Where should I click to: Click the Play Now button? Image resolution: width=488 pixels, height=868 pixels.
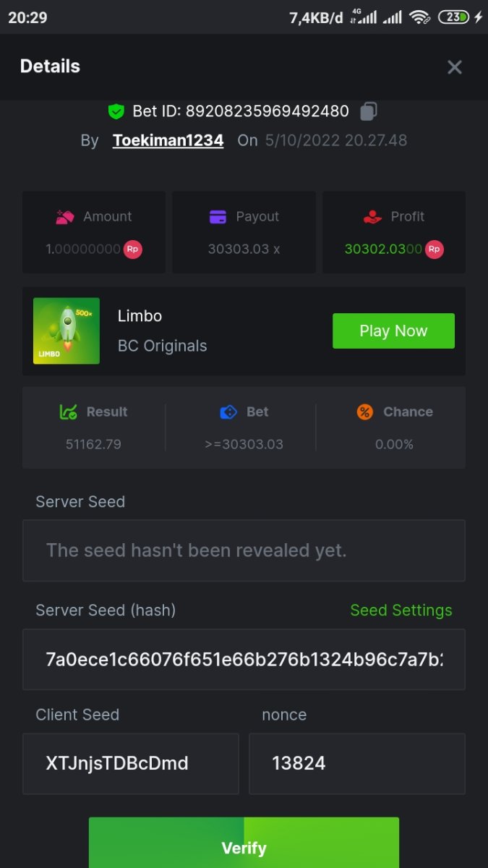pyautogui.click(x=393, y=331)
